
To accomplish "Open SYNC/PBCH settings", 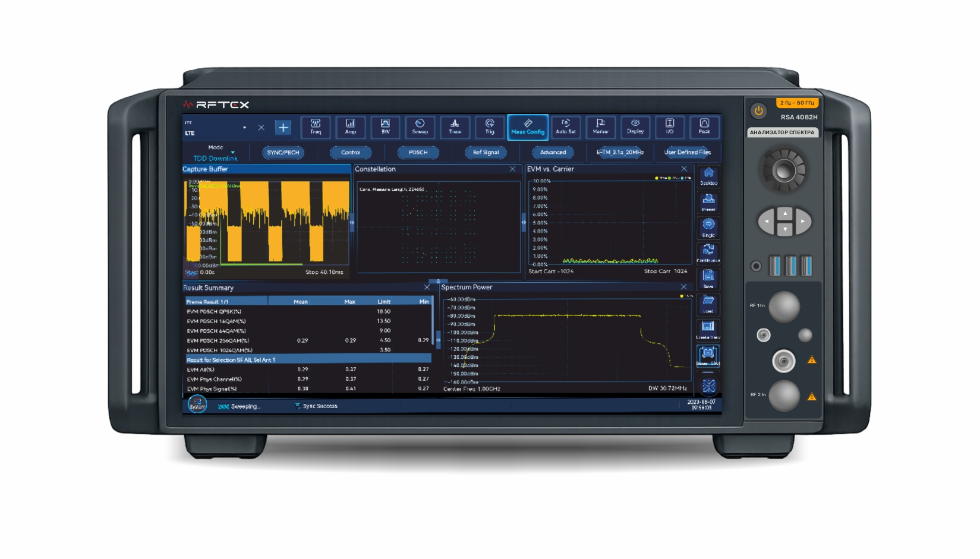I will [283, 153].
